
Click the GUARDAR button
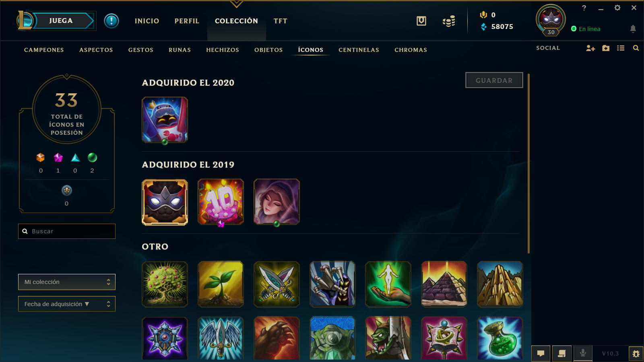click(494, 80)
